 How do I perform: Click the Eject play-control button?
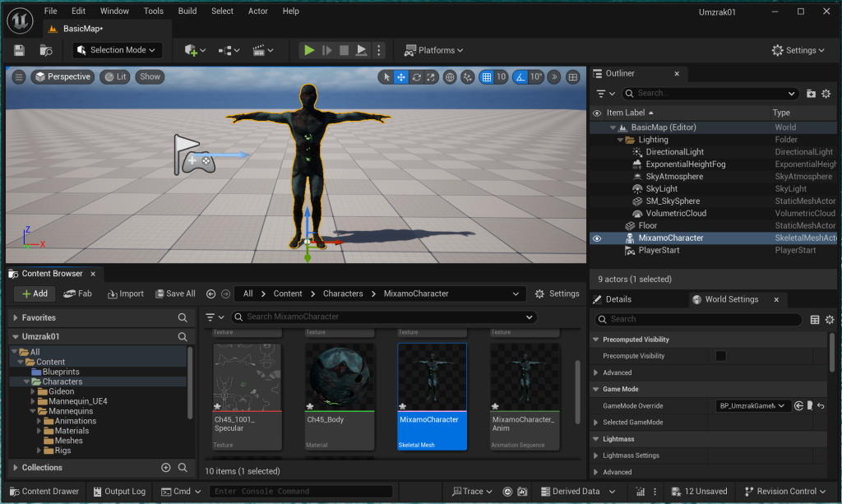(362, 50)
